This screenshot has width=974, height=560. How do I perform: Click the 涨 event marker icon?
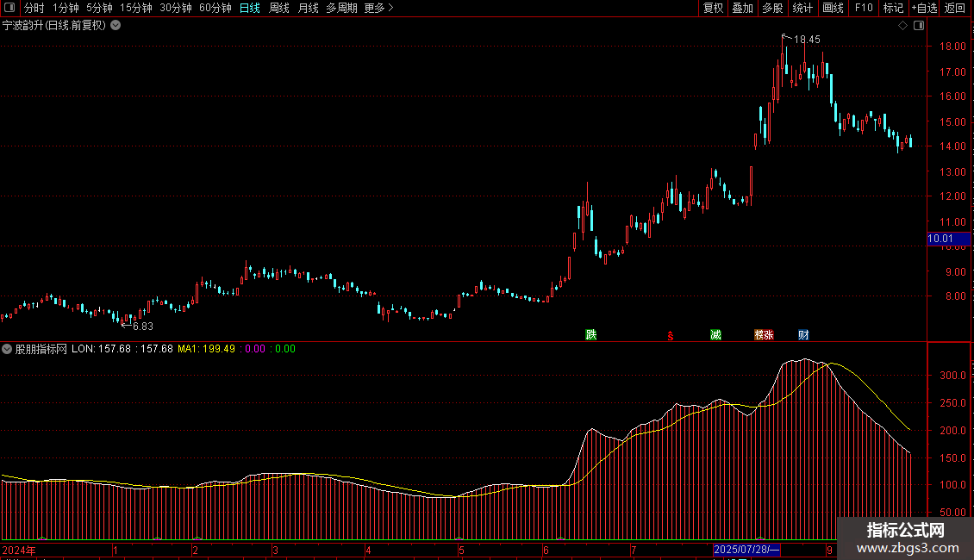click(764, 335)
